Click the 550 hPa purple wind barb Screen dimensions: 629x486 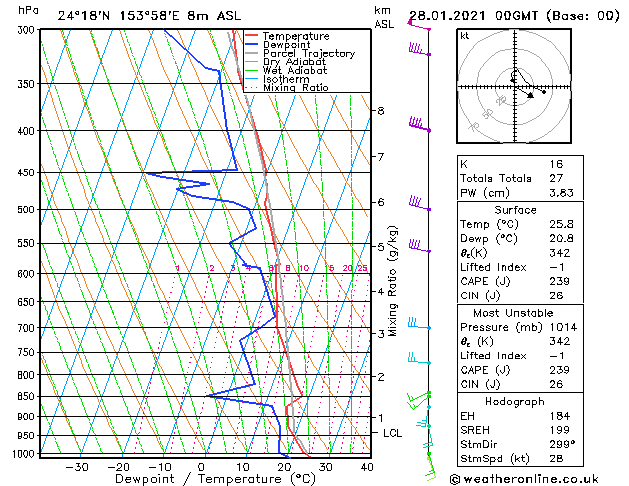pos(420,246)
